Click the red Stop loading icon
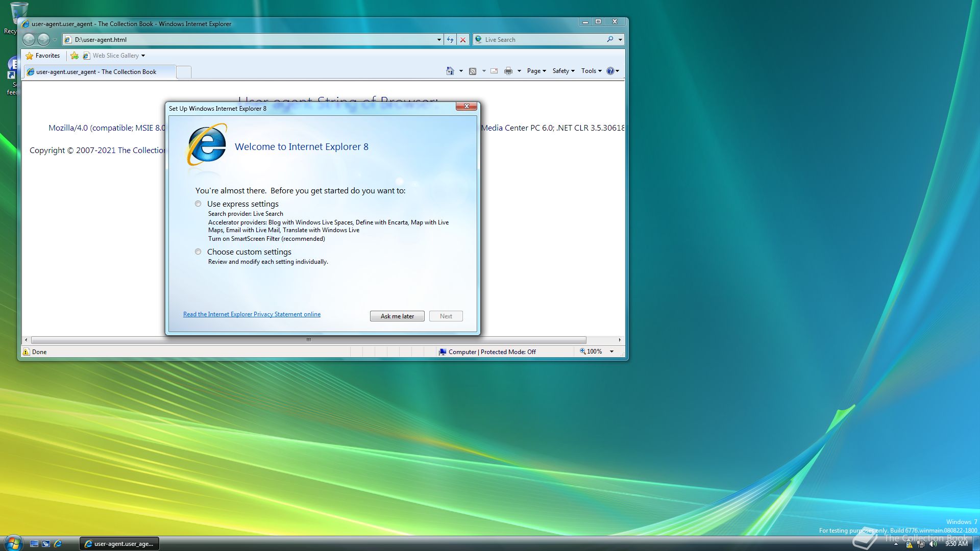 (x=463, y=40)
